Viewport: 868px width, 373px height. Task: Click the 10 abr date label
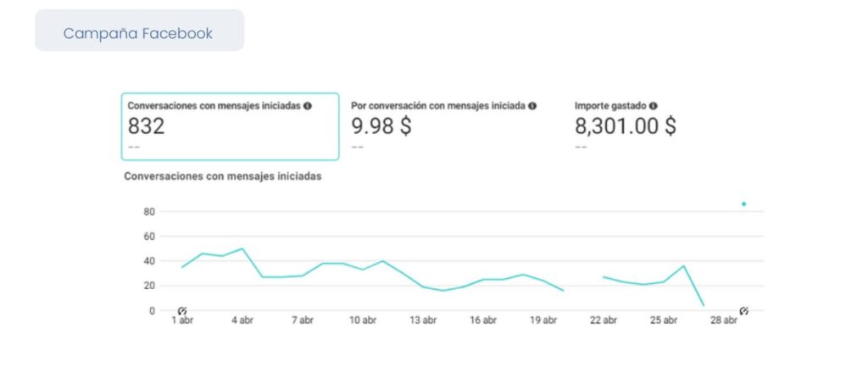point(362,320)
